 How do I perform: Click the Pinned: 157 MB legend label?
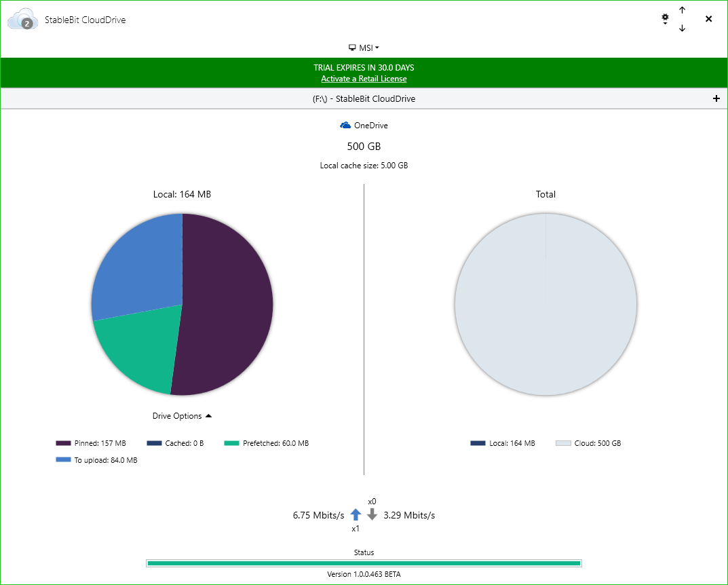click(100, 443)
